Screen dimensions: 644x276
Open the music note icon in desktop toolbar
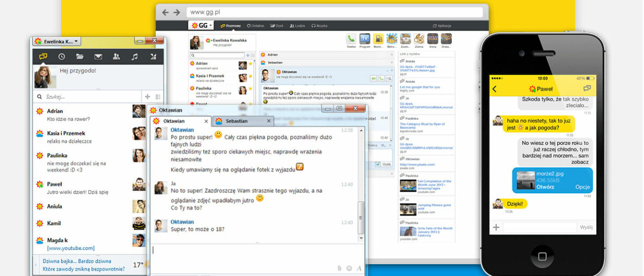(x=135, y=56)
